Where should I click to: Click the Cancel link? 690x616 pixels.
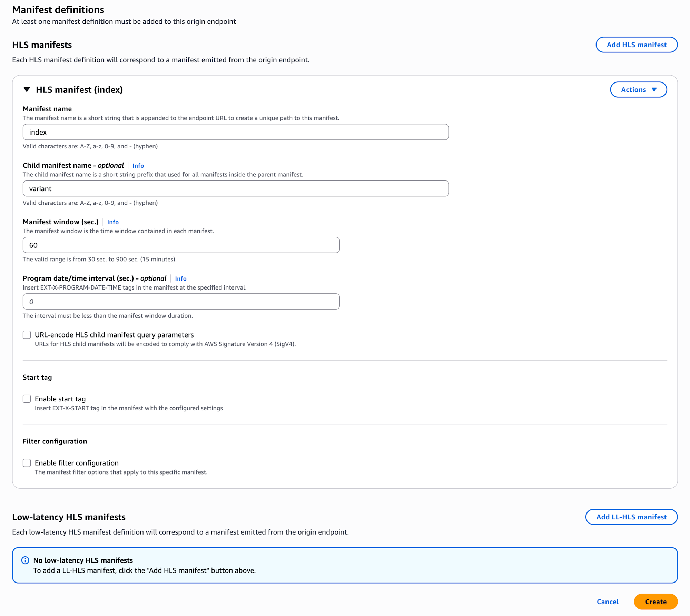(x=608, y=602)
